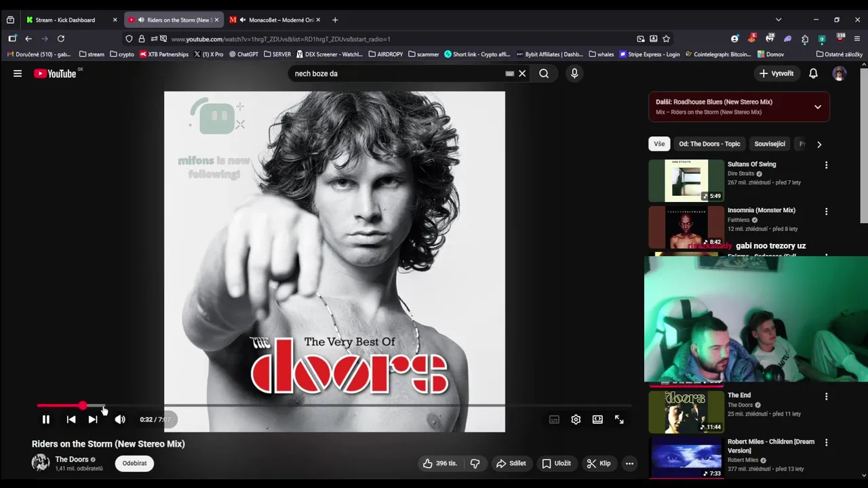Open browser application menu
Viewport: 868px width, 488px height.
857,39
